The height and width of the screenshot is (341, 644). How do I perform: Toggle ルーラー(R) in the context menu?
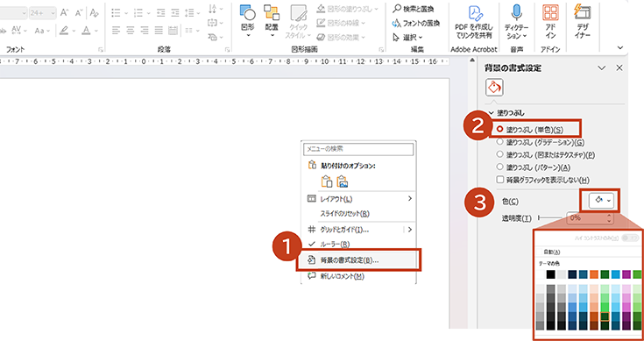pos(359,245)
